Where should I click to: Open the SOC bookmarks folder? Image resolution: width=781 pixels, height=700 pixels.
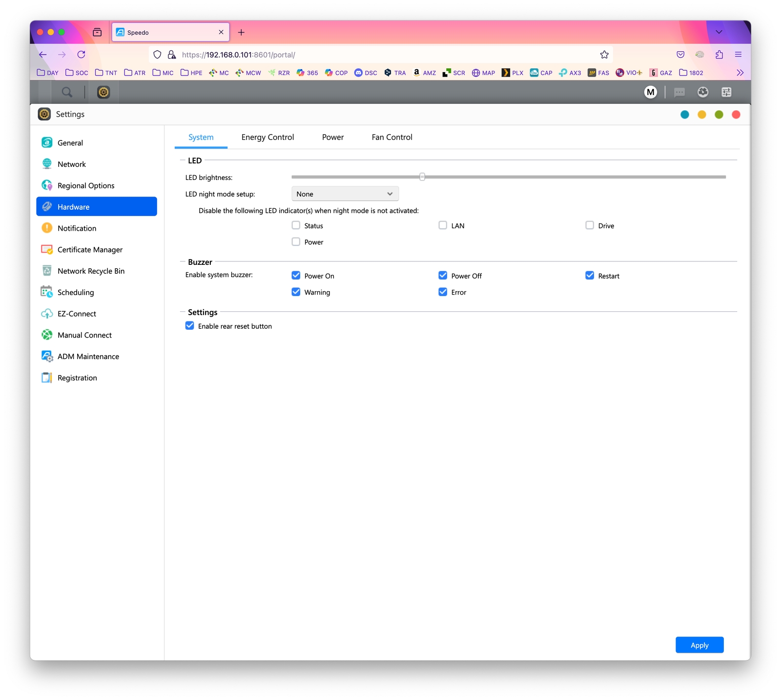coord(77,73)
